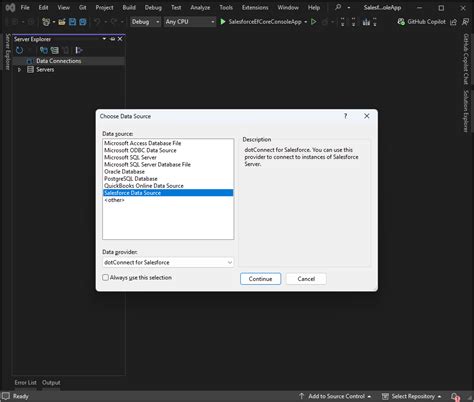Open the Debug menu
The width and height of the screenshot is (474, 402).
point(153,7)
